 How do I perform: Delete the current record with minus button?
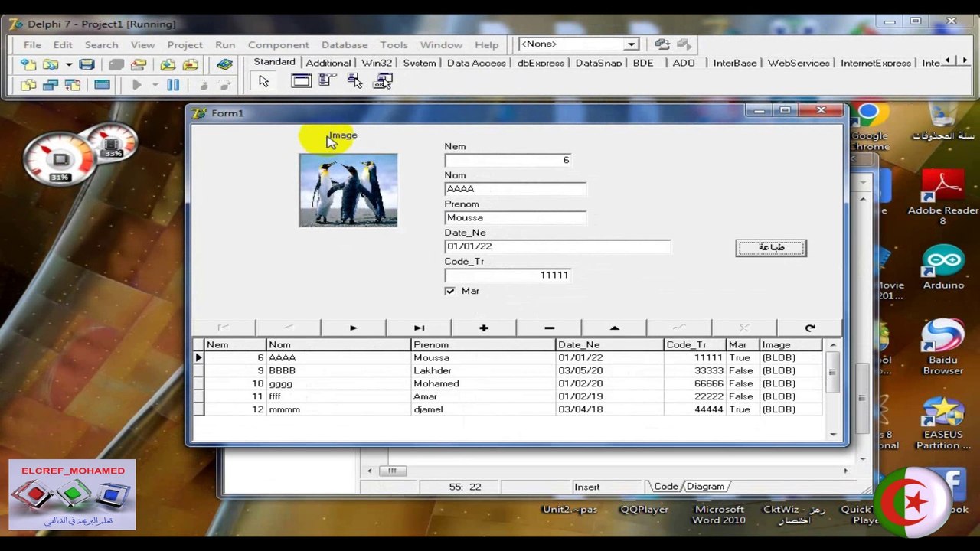tap(549, 328)
